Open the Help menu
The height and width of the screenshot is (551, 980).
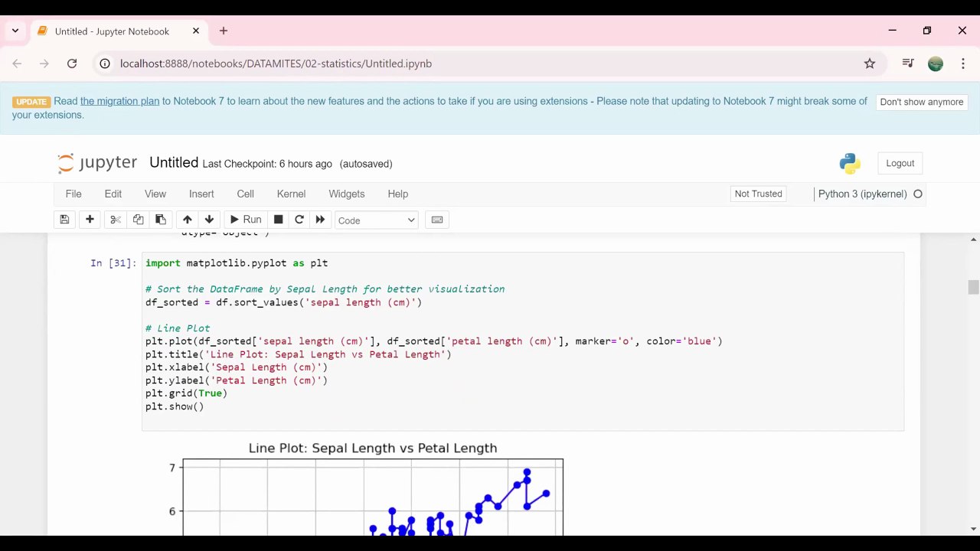(398, 194)
